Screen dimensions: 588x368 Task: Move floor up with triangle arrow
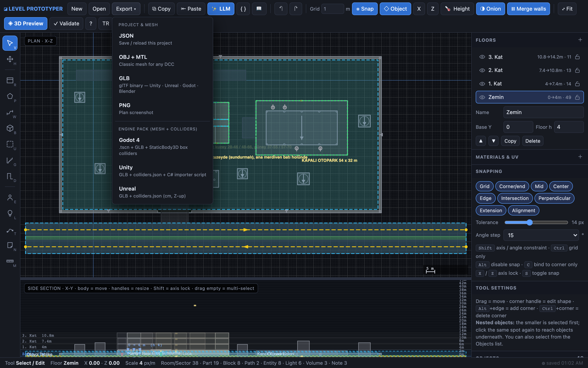[x=481, y=141]
